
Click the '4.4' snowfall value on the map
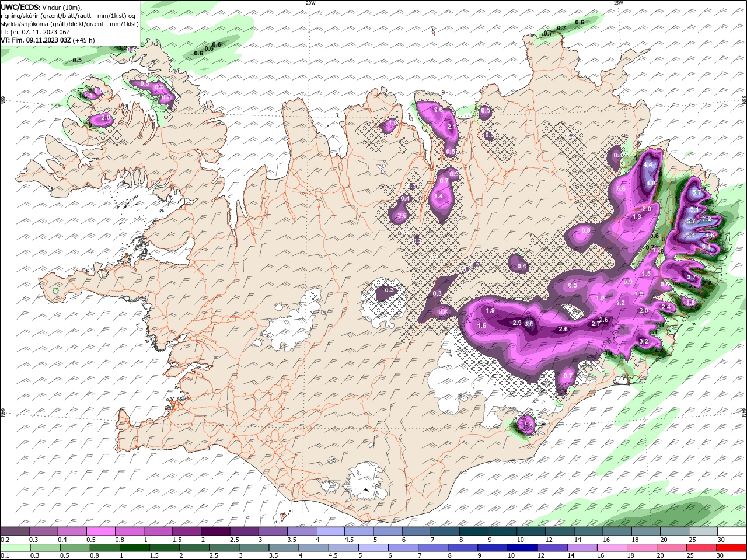648,165
